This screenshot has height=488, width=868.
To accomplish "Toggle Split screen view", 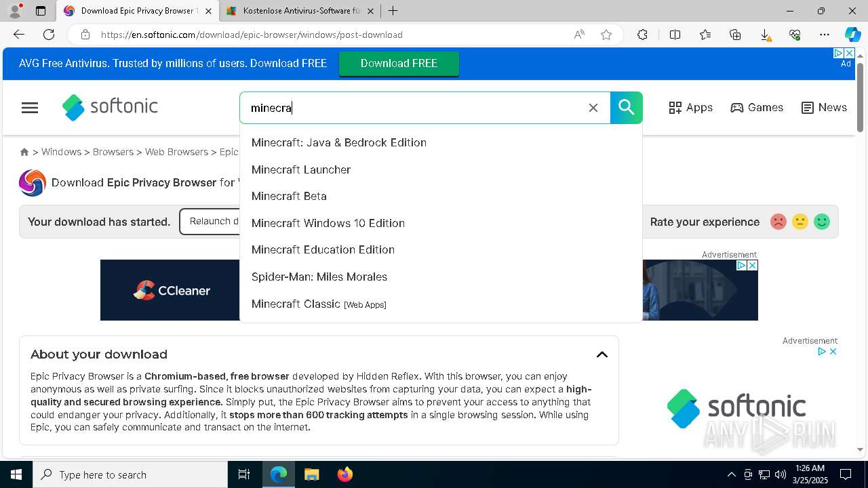I will pos(675,35).
